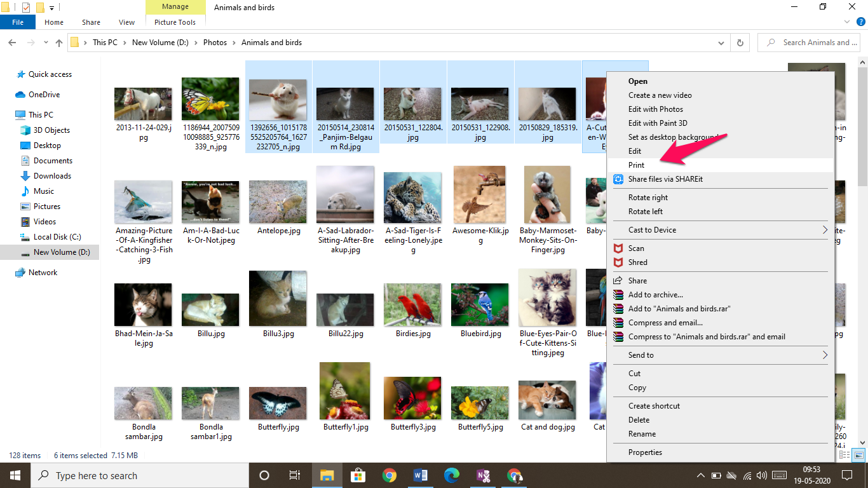Show hidden icons with the tray chevron
The width and height of the screenshot is (868, 488).
point(700,475)
